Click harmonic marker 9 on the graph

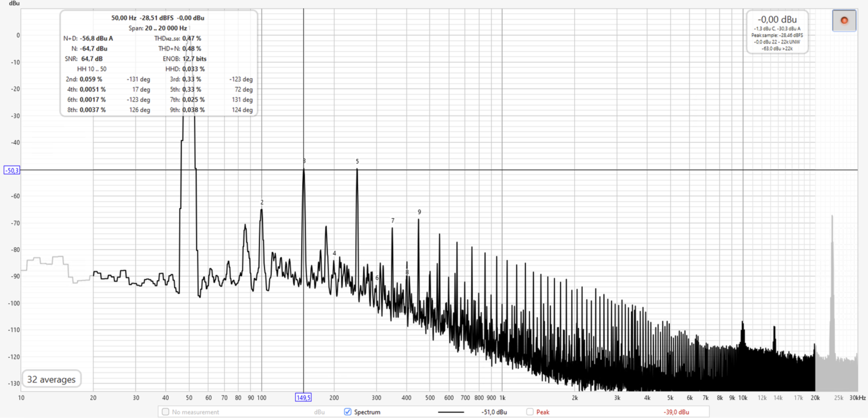tap(419, 212)
